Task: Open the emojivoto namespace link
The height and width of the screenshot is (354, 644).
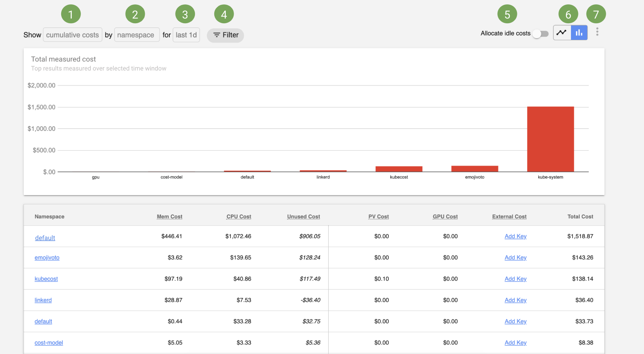Action: (47, 257)
